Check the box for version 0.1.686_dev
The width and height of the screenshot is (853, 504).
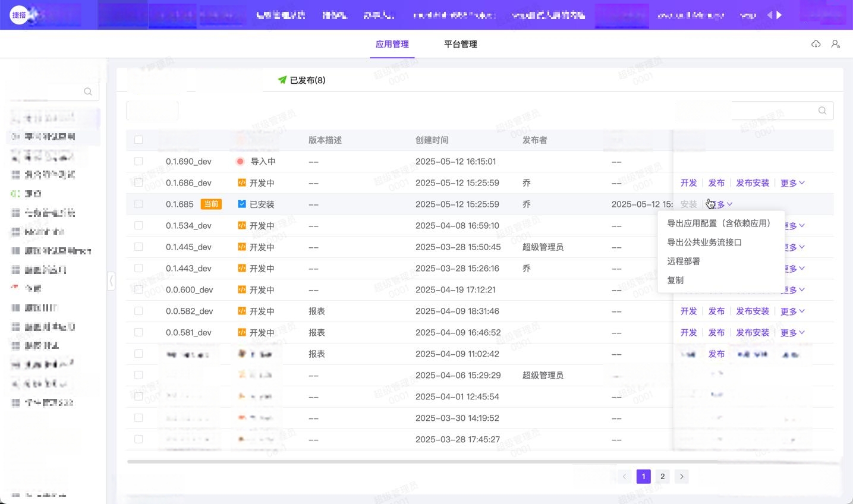point(139,182)
